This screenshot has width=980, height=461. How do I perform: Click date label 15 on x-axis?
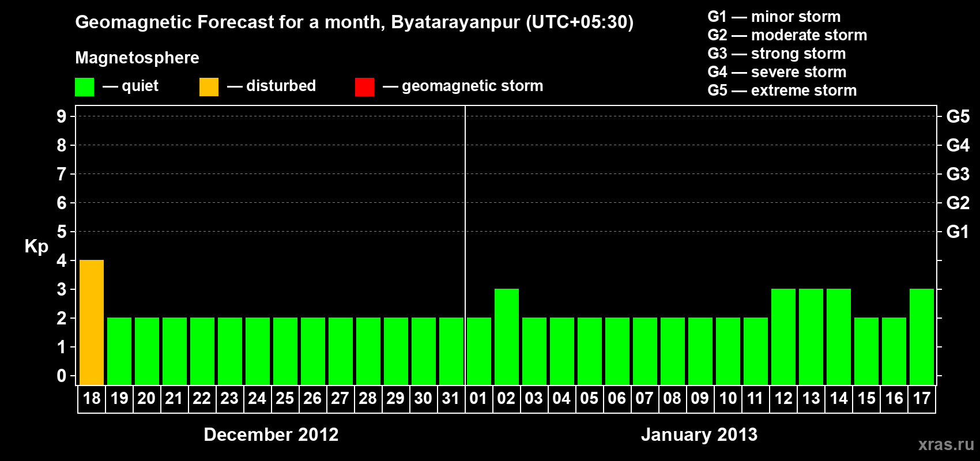pyautogui.click(x=866, y=398)
